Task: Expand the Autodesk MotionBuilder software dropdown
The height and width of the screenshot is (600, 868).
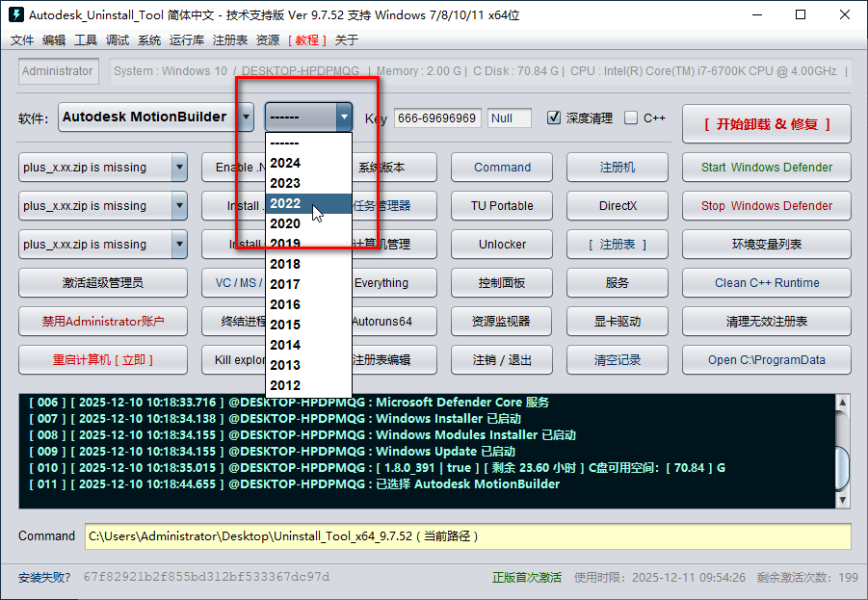Action: click(246, 117)
